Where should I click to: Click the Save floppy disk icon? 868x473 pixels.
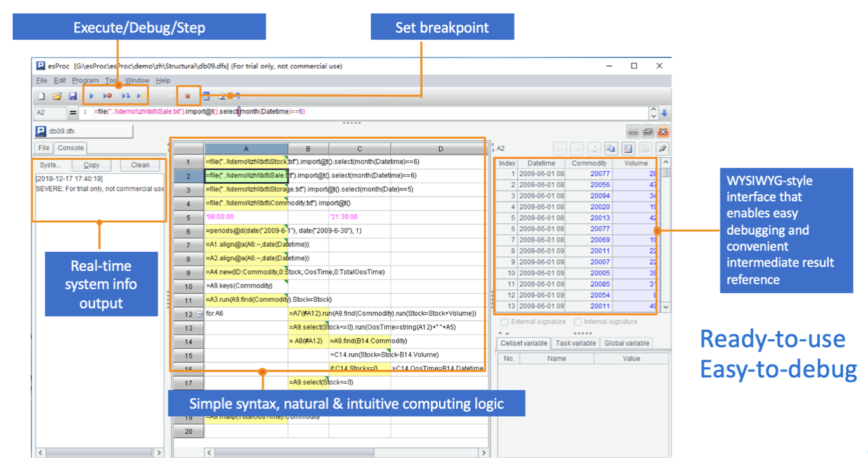(x=72, y=96)
